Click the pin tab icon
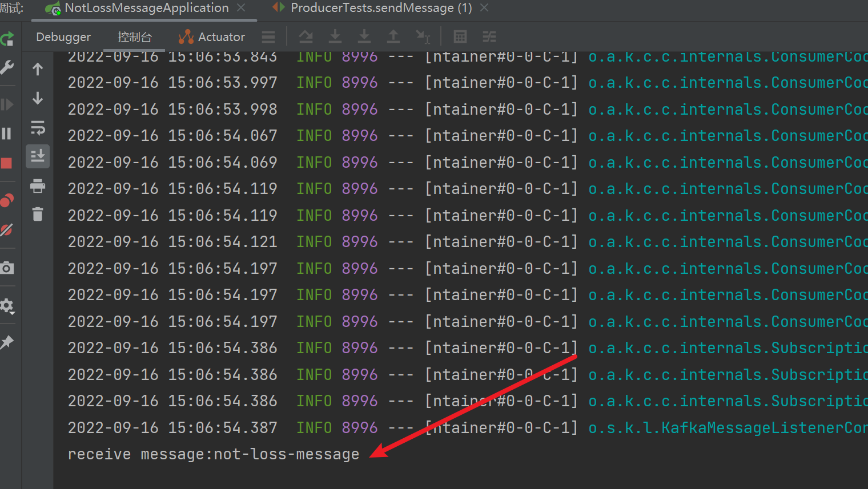 pos(7,342)
